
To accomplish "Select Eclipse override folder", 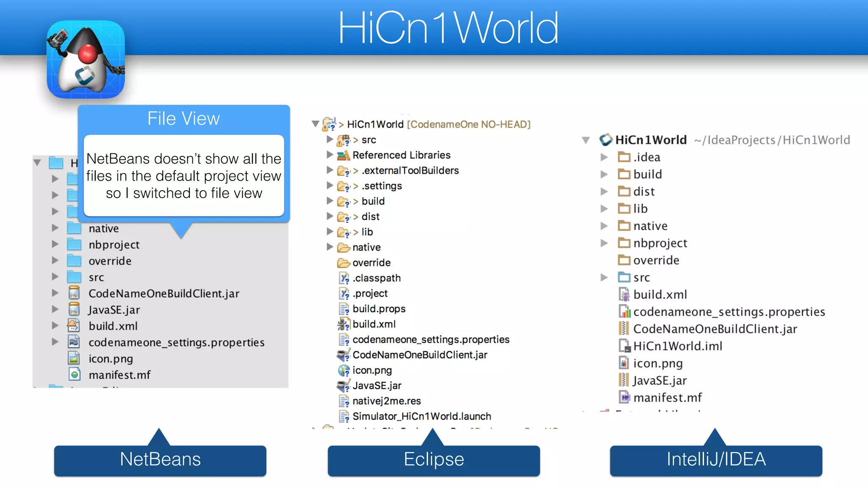I will point(364,263).
